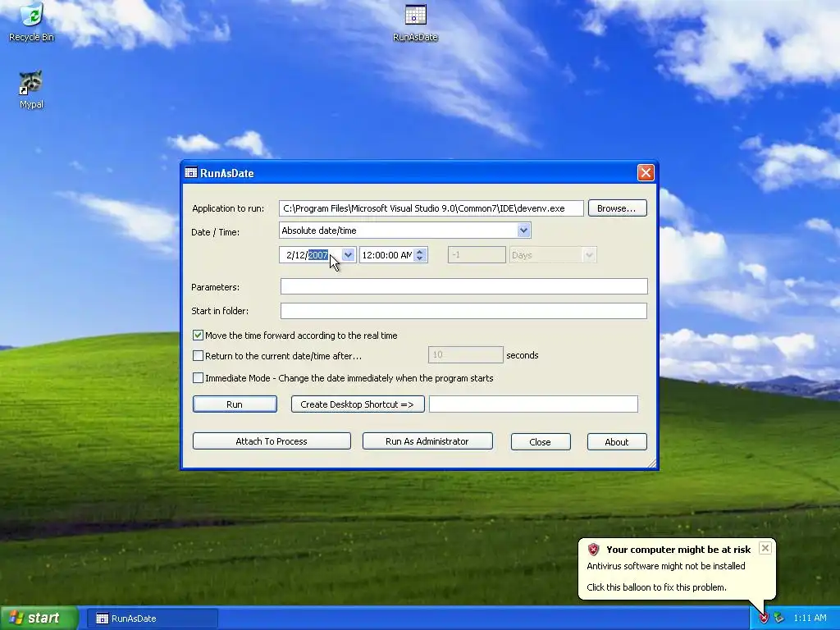Select the highlighted year 2007 in date

[317, 255]
